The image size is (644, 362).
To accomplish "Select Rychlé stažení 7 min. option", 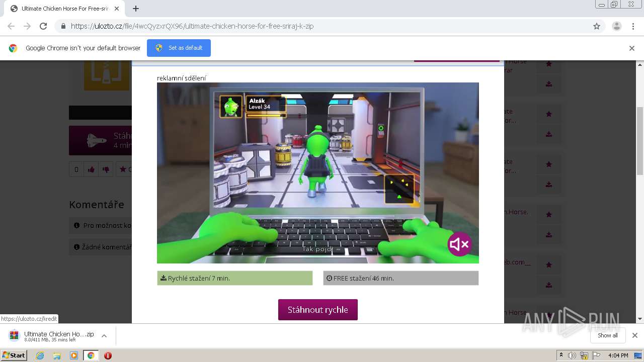I will tap(234, 278).
